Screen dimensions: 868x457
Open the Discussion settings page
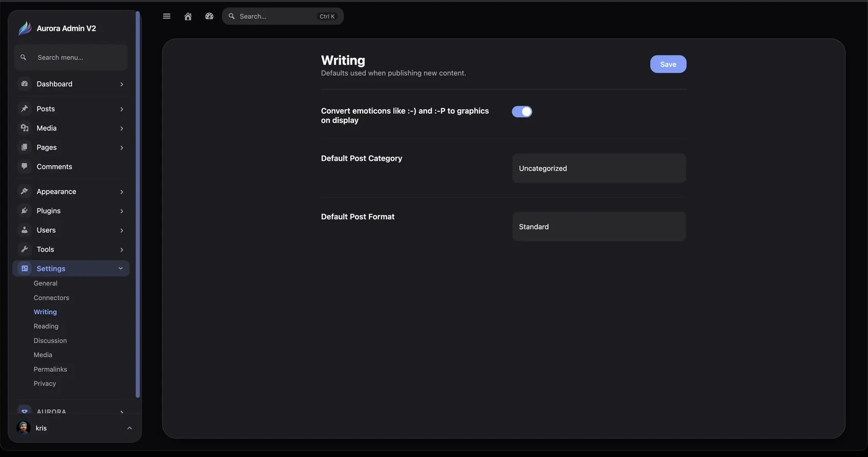pos(50,340)
